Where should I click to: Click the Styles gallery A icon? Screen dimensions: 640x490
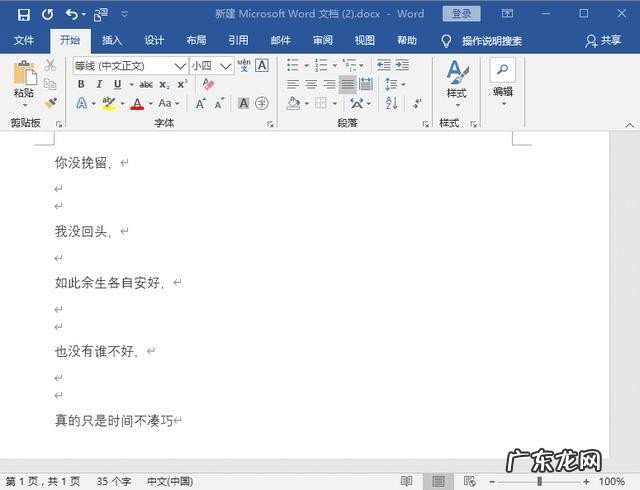point(457,71)
